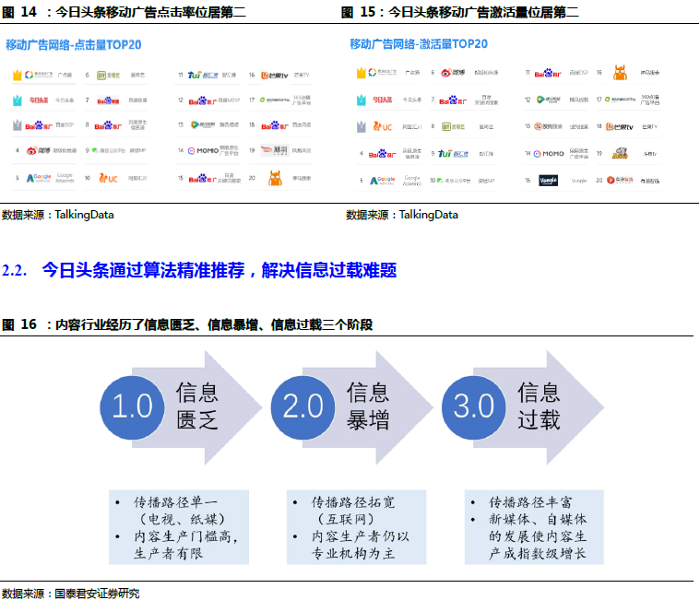Select the iQiyi logo at rank 6 in click-volume chart
This screenshot has width=700, height=600.
pos(109,75)
